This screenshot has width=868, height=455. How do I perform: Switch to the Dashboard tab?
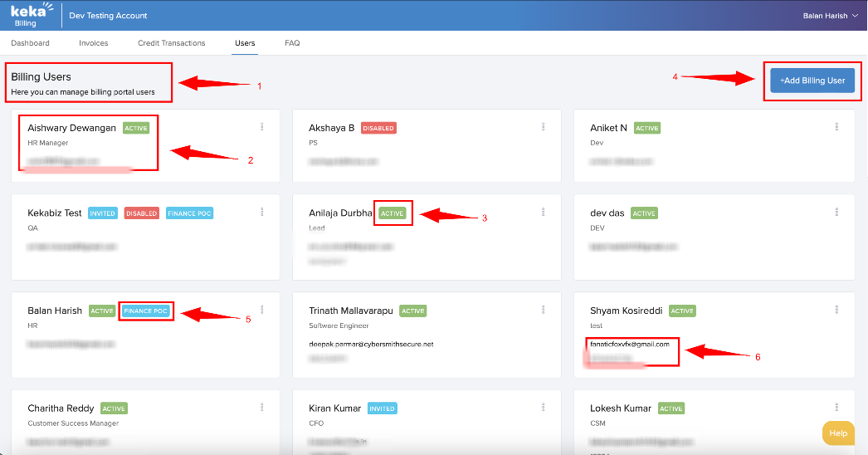(x=30, y=43)
